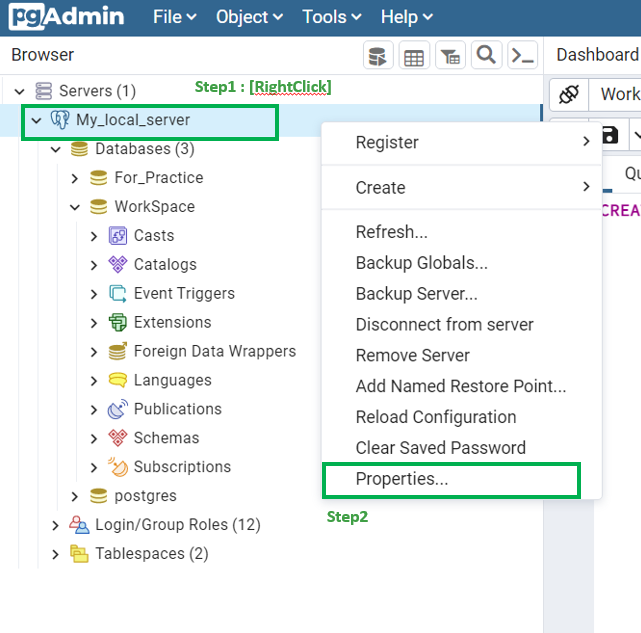Open the Object menu
641x633 pixels.
click(249, 17)
